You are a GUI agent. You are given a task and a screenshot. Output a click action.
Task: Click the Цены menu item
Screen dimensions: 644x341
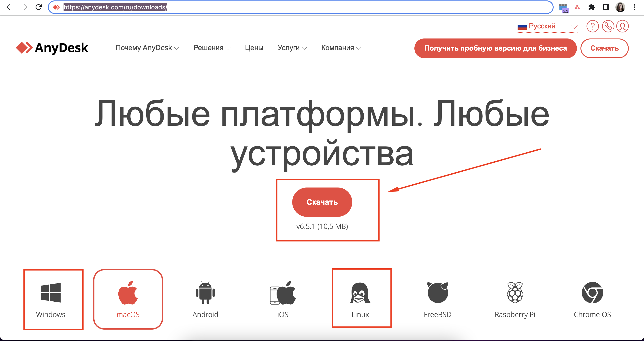click(x=254, y=48)
